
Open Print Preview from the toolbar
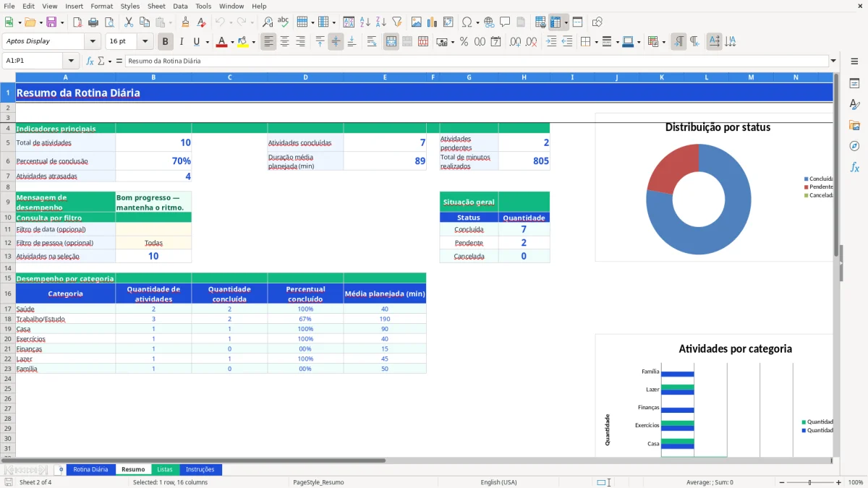[108, 22]
